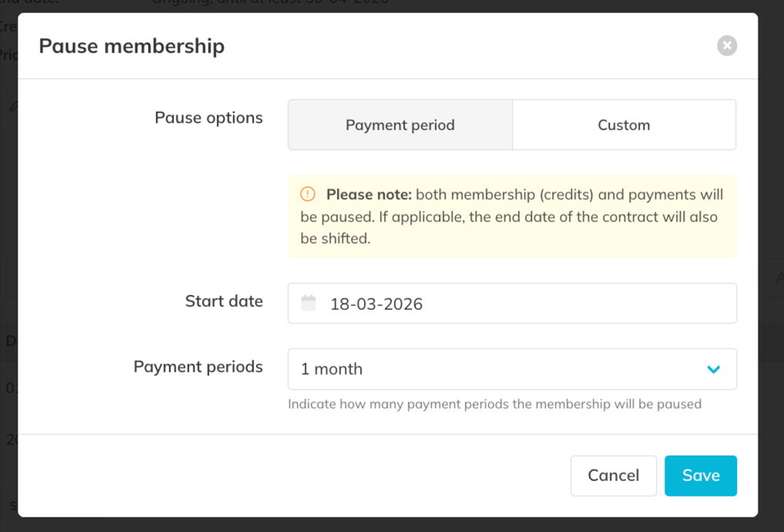Click the "Start date" label
The height and width of the screenshot is (532, 784).
[224, 301]
